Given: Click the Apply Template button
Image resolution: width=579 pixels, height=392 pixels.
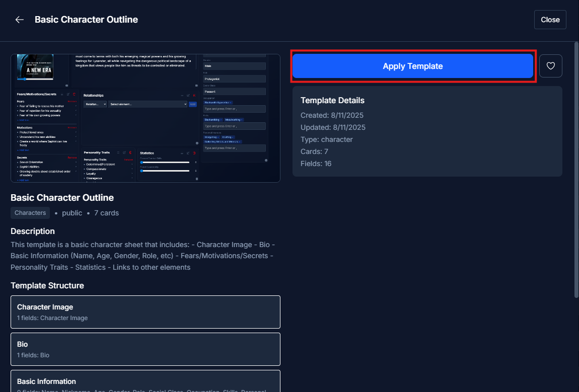Looking at the screenshot, I should [x=412, y=66].
